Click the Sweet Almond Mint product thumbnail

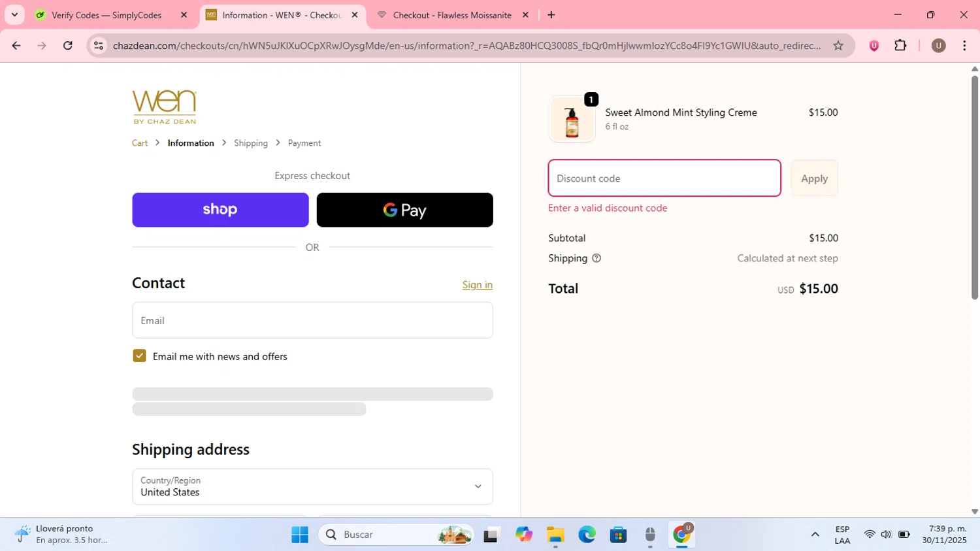(572, 119)
